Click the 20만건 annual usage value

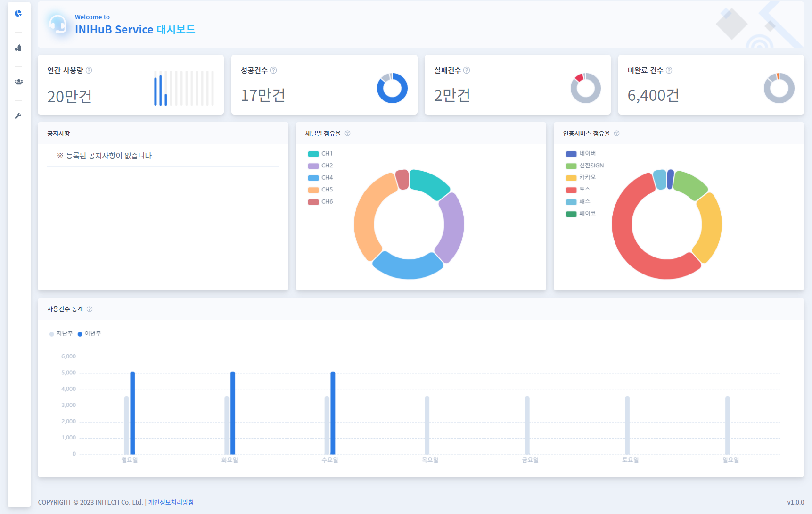[x=70, y=96]
